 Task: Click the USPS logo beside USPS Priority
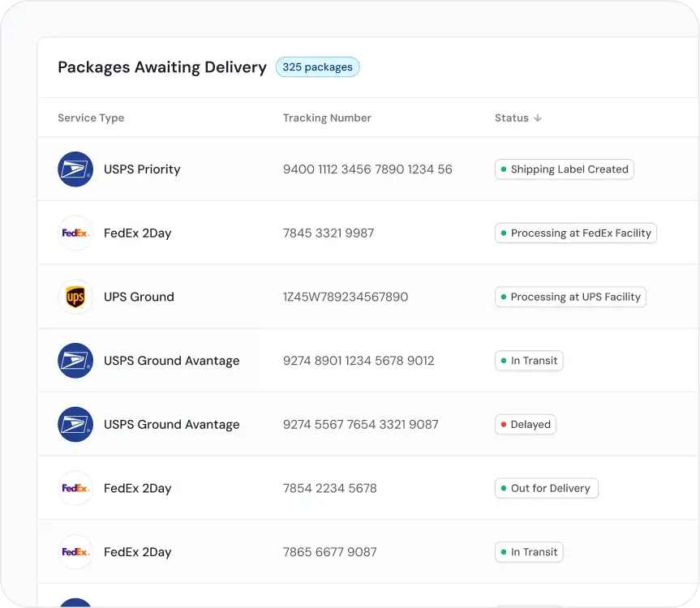[75, 169]
